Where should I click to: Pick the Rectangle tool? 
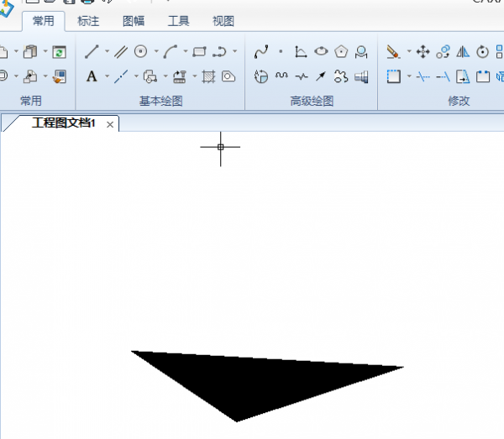pos(199,52)
